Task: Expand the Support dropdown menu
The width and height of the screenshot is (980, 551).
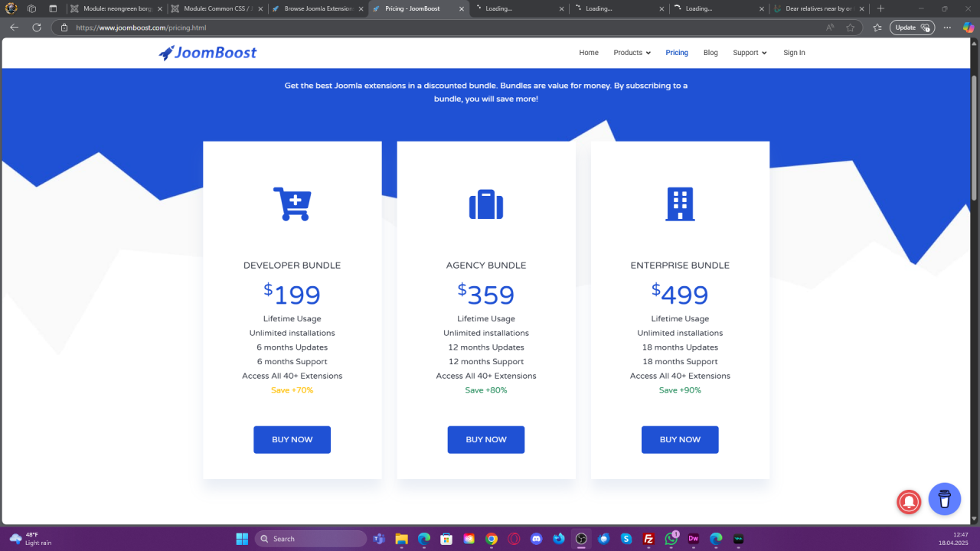Action: tap(750, 53)
